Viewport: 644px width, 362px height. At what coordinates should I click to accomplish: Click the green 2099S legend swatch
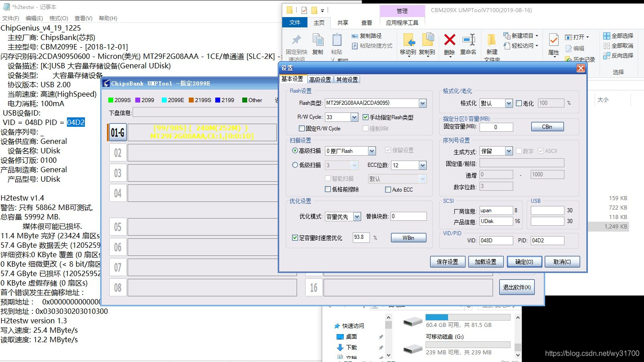pos(111,100)
